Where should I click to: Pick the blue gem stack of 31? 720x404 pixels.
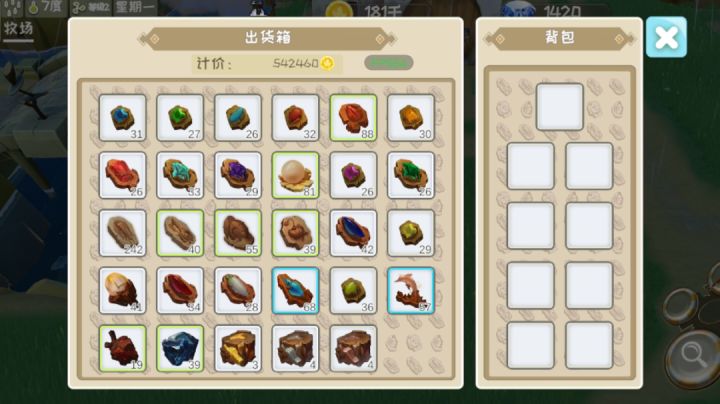(x=123, y=118)
